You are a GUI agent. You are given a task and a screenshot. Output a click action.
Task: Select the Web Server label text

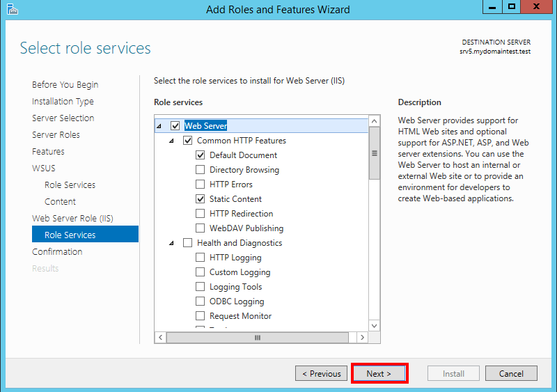pos(205,126)
